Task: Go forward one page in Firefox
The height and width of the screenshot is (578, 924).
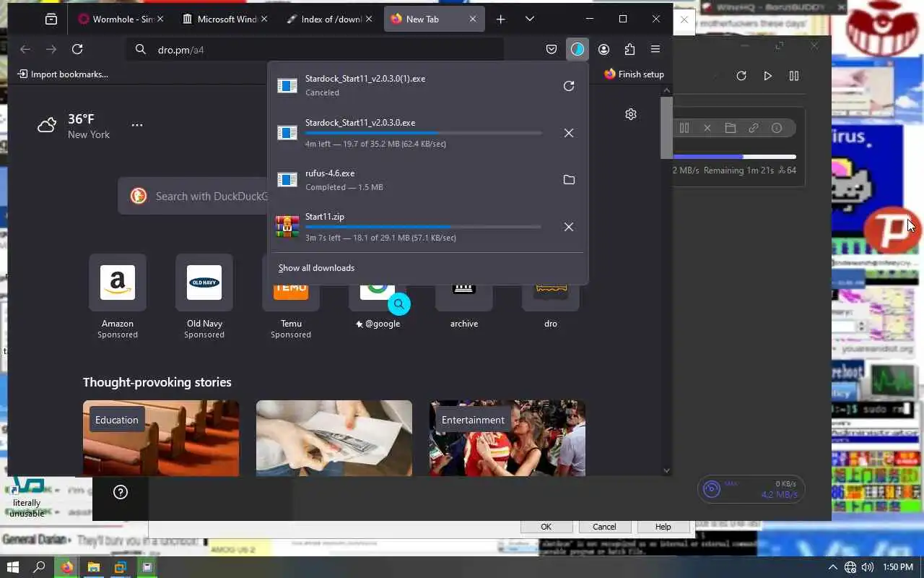Action: [51, 49]
